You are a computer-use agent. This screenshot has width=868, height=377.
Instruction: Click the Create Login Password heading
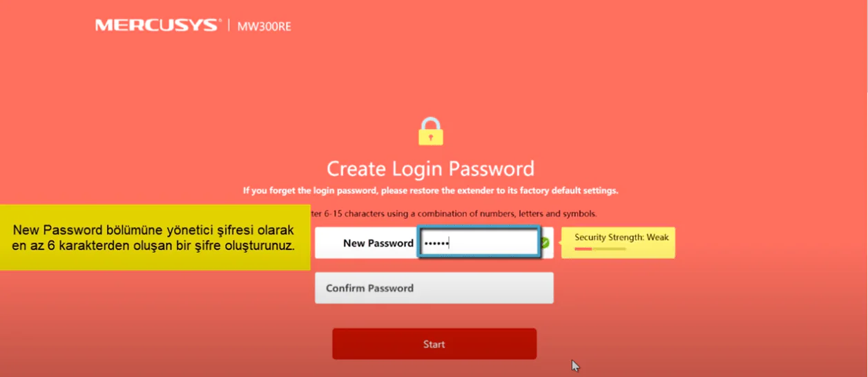tap(430, 168)
